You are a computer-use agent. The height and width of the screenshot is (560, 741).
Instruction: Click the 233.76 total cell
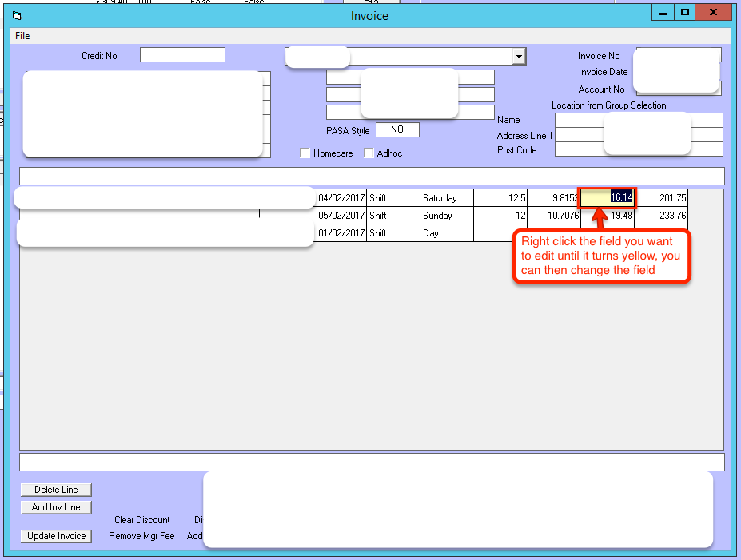[x=660, y=216]
